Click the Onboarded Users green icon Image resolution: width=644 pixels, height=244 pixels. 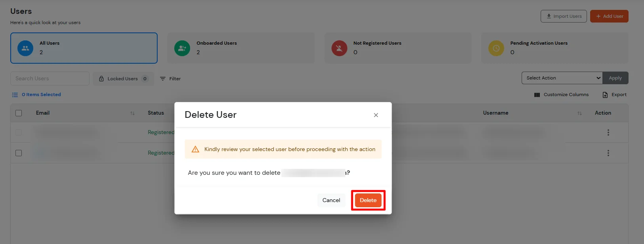(x=182, y=48)
